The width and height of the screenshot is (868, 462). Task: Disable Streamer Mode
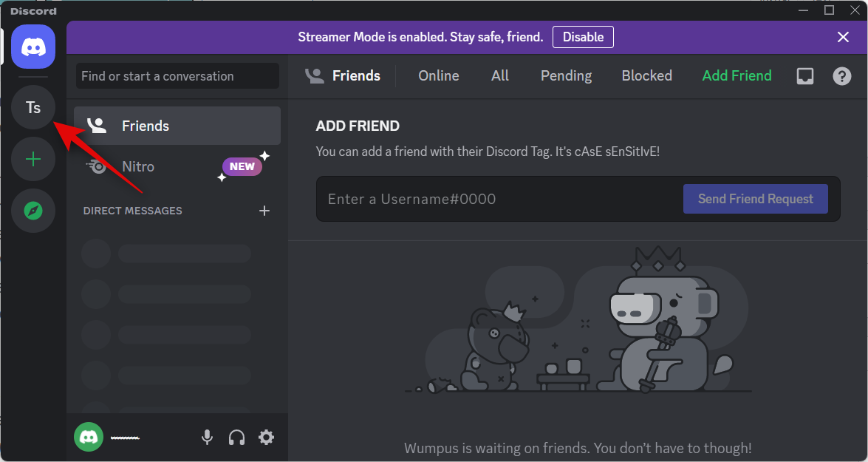point(583,37)
